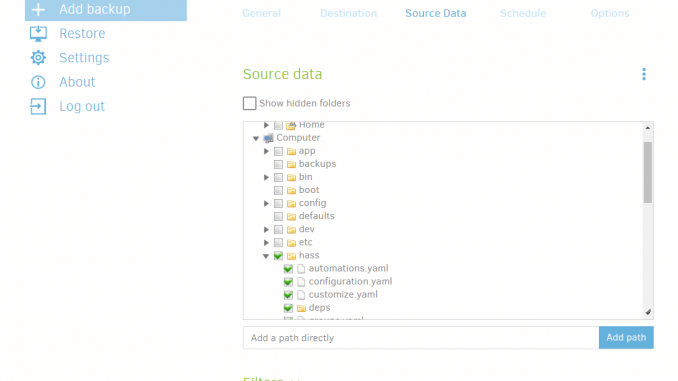Click the hass folder icon
The image size is (678, 381).
pos(291,256)
